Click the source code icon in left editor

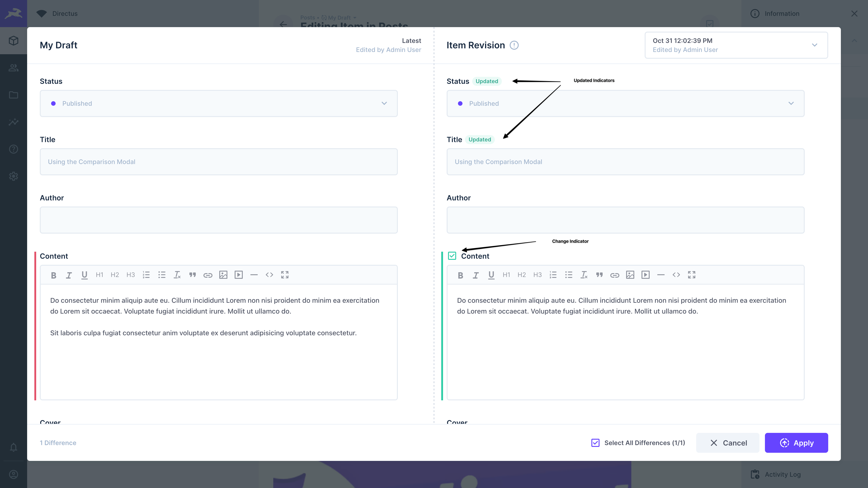(x=269, y=275)
